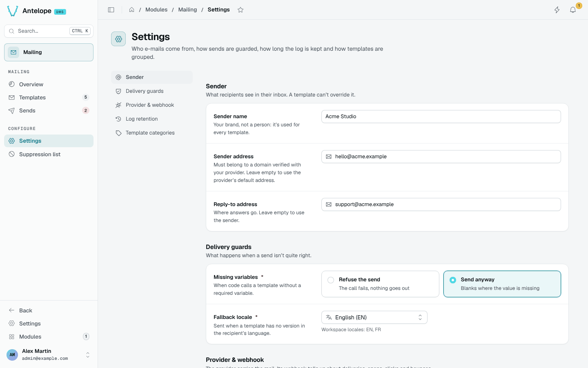Click the Sends paper plane icon
Viewport: 588px width, 368px height.
pyautogui.click(x=11, y=110)
